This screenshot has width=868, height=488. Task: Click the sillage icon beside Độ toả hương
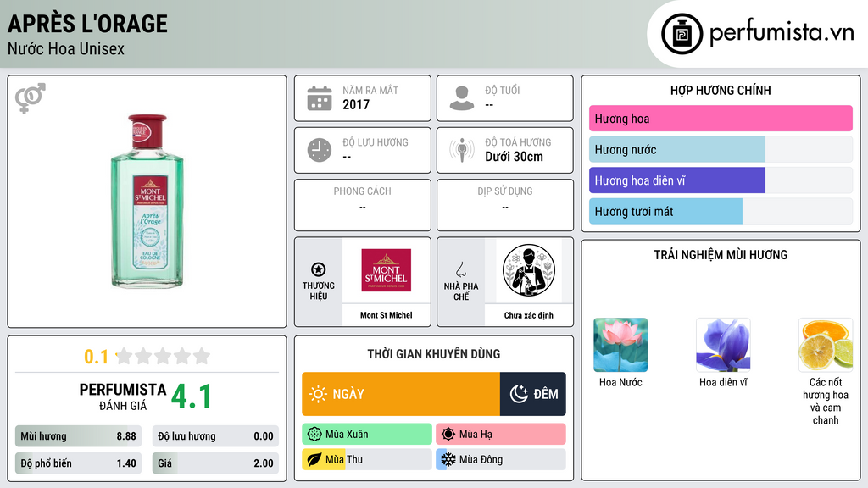462,150
